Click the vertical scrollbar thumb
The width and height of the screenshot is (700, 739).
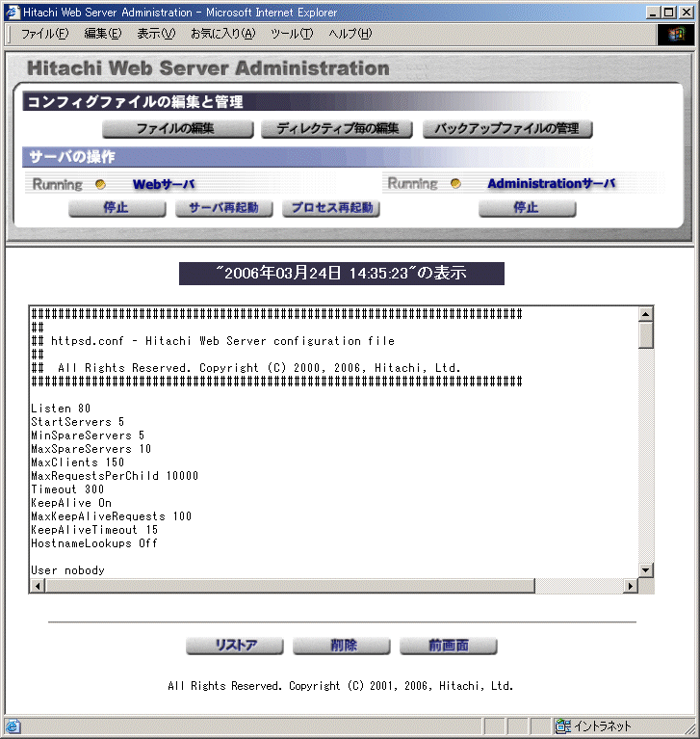[x=646, y=335]
